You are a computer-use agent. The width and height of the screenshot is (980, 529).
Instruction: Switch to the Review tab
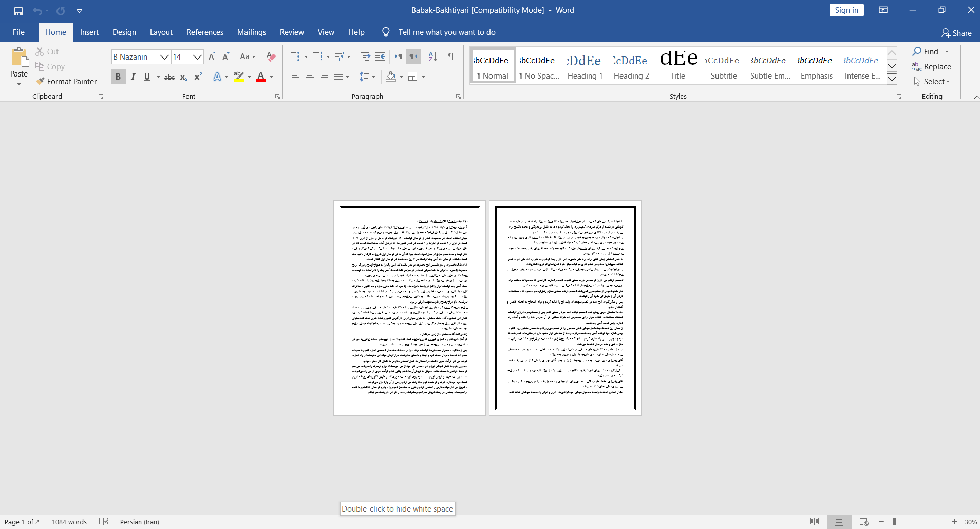pyautogui.click(x=292, y=32)
